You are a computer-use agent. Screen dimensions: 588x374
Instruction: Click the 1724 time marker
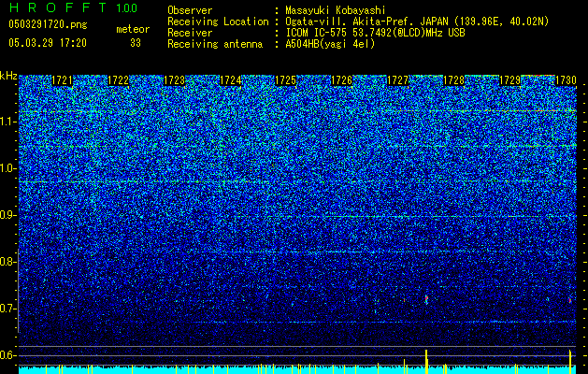(230, 80)
